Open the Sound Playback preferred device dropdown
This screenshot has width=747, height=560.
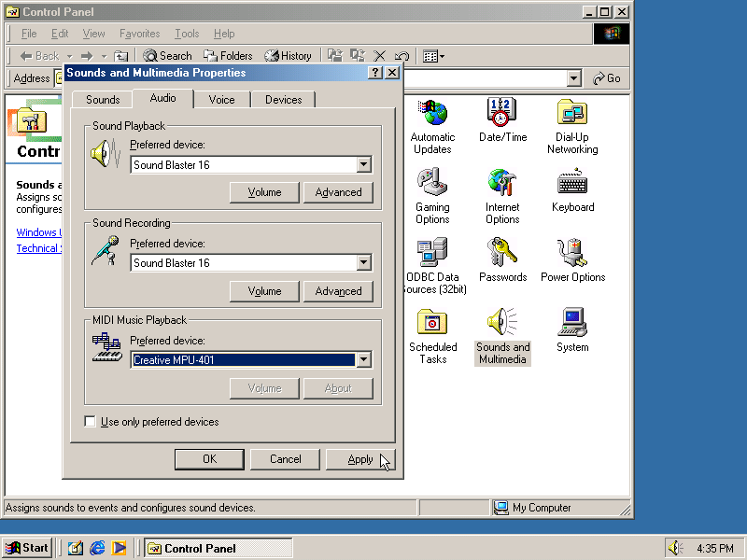(x=365, y=164)
